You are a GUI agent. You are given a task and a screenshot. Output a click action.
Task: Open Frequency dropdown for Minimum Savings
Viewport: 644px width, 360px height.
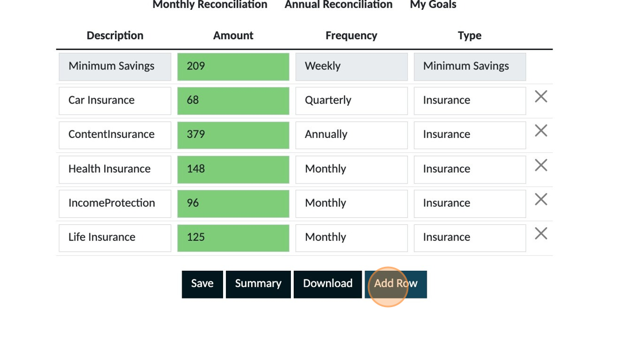pyautogui.click(x=351, y=67)
